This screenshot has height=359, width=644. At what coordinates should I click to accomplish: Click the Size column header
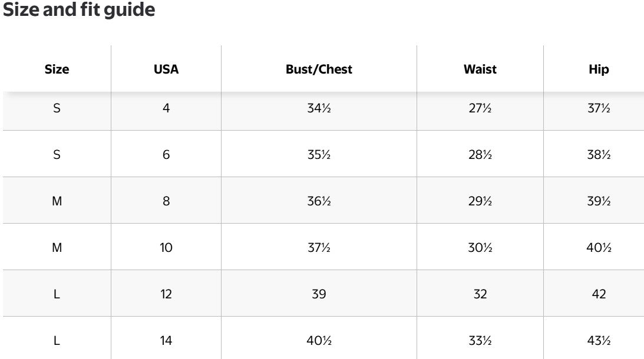point(57,69)
